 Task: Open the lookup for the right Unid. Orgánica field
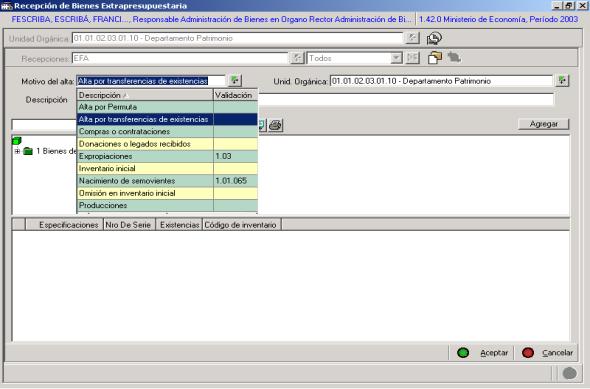tap(563, 80)
